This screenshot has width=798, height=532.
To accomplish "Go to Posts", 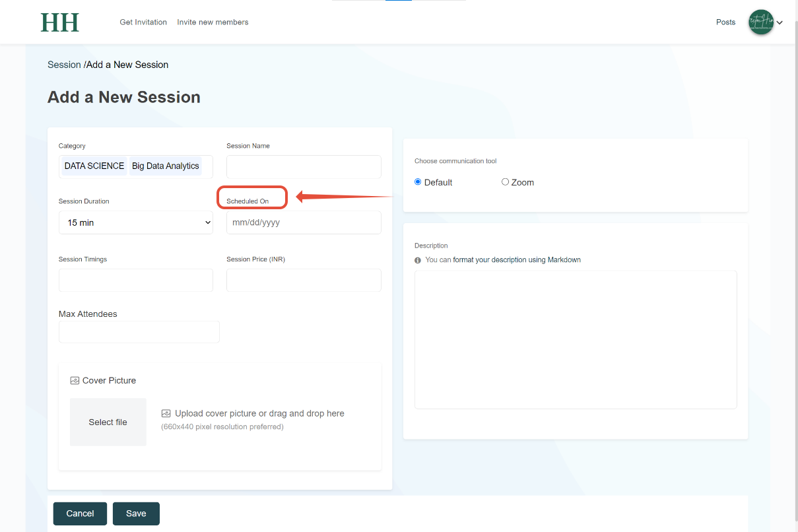I will [725, 22].
